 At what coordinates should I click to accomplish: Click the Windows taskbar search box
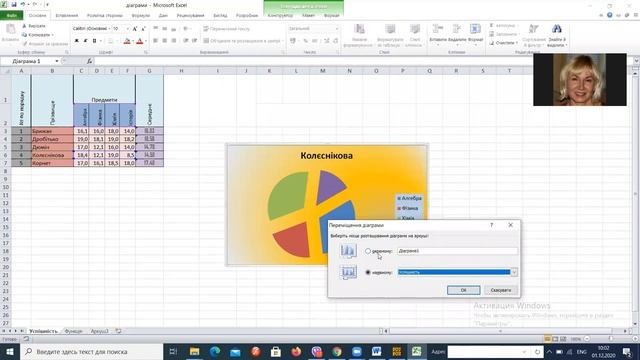91,351
